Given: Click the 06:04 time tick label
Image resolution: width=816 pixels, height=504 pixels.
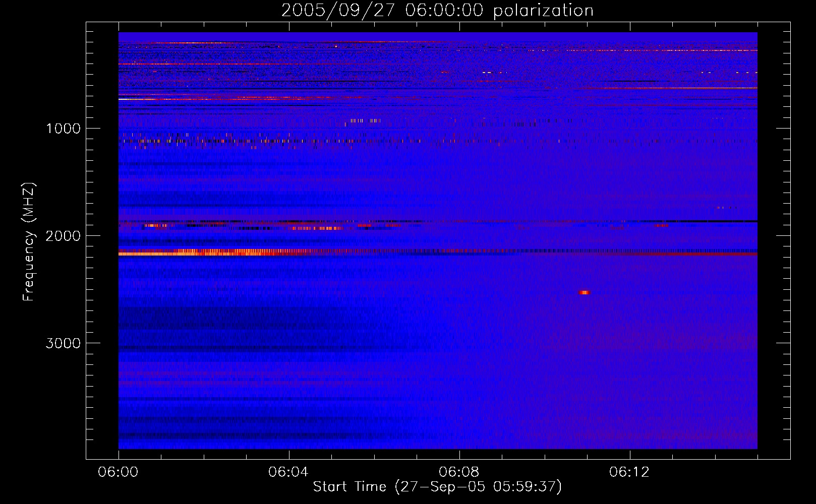Looking at the screenshot, I should pyautogui.click(x=288, y=472).
